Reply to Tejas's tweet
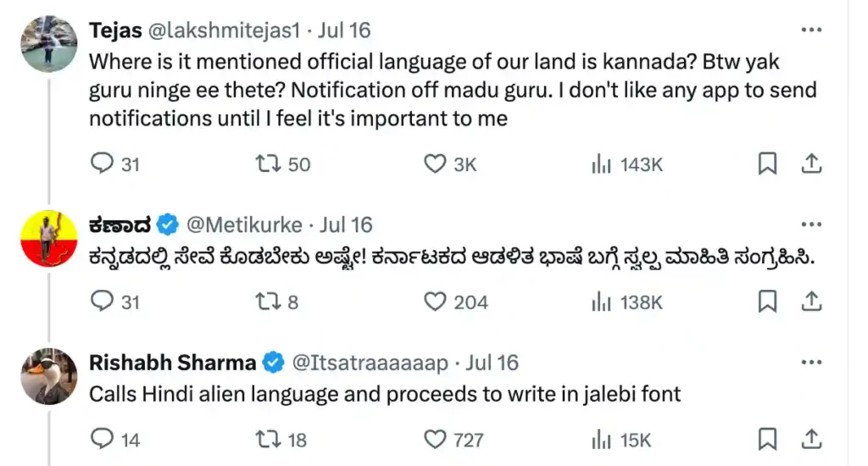 (102, 164)
